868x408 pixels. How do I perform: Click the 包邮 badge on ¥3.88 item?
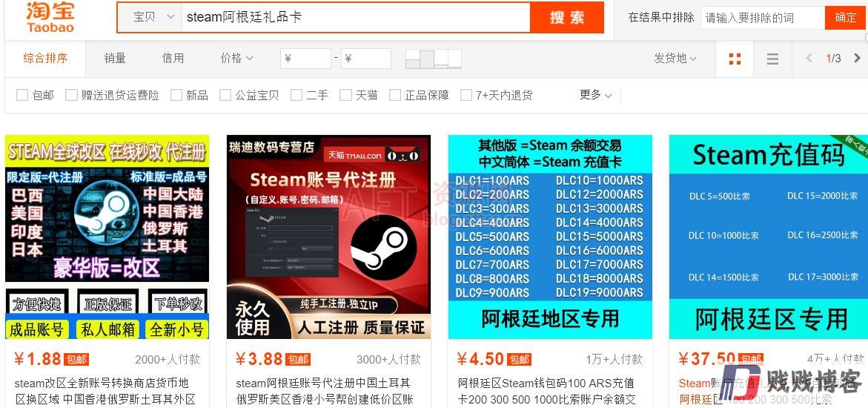click(297, 360)
